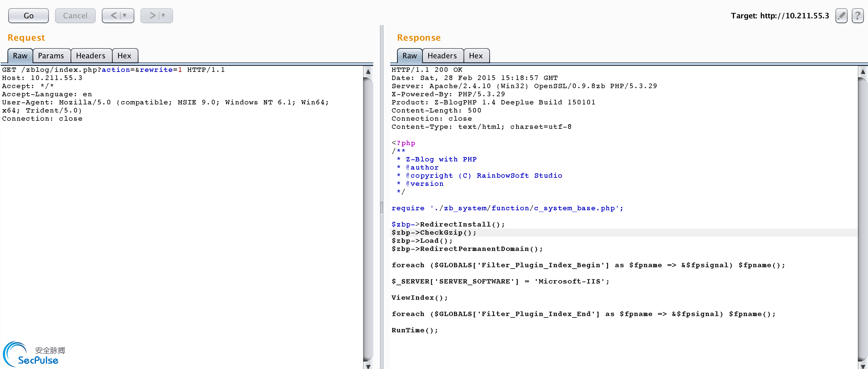Click the Target http://10.211.55.3 label

click(x=780, y=16)
